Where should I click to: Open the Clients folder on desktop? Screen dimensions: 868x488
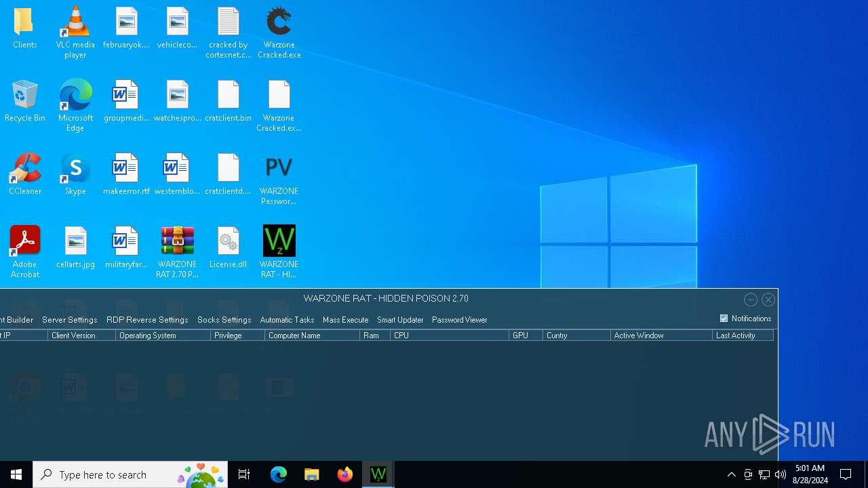tap(25, 28)
